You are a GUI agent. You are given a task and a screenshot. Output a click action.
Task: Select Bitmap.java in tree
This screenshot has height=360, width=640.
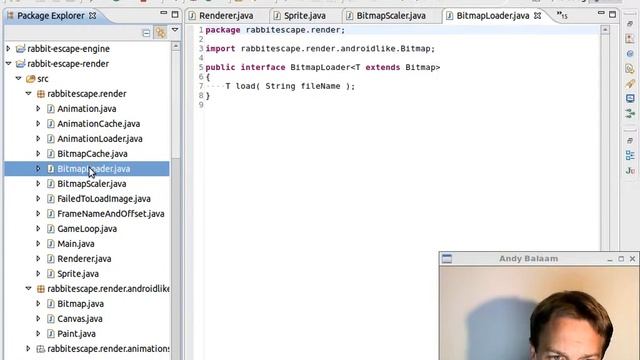tap(80, 304)
